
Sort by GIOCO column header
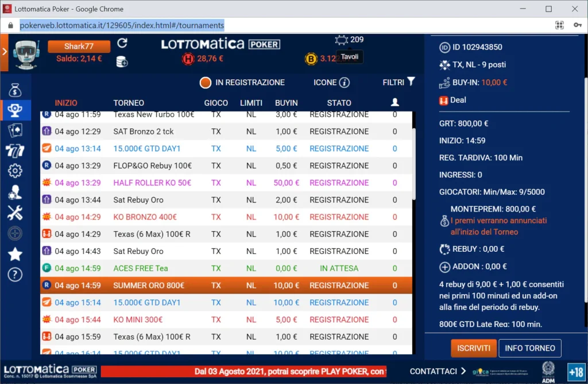(216, 103)
